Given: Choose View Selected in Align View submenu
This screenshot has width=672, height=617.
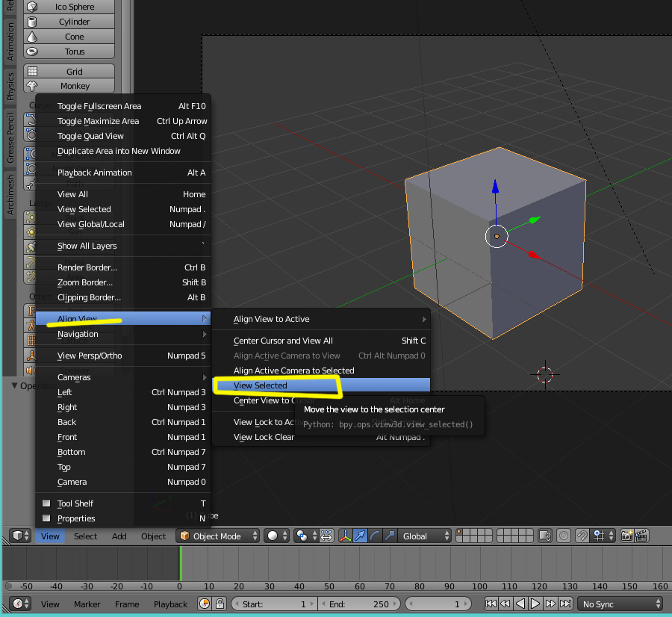Looking at the screenshot, I should [321, 385].
